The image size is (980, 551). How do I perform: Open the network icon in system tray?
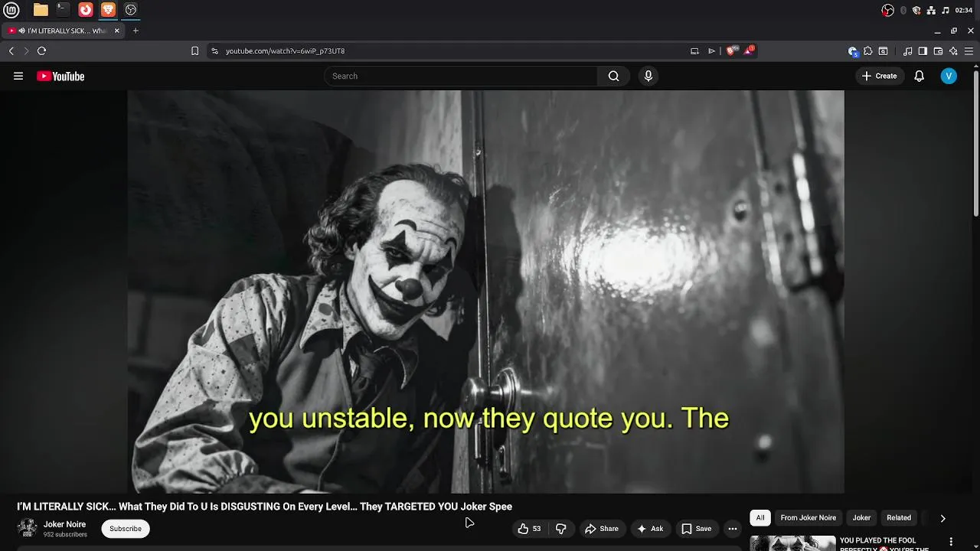point(931,10)
